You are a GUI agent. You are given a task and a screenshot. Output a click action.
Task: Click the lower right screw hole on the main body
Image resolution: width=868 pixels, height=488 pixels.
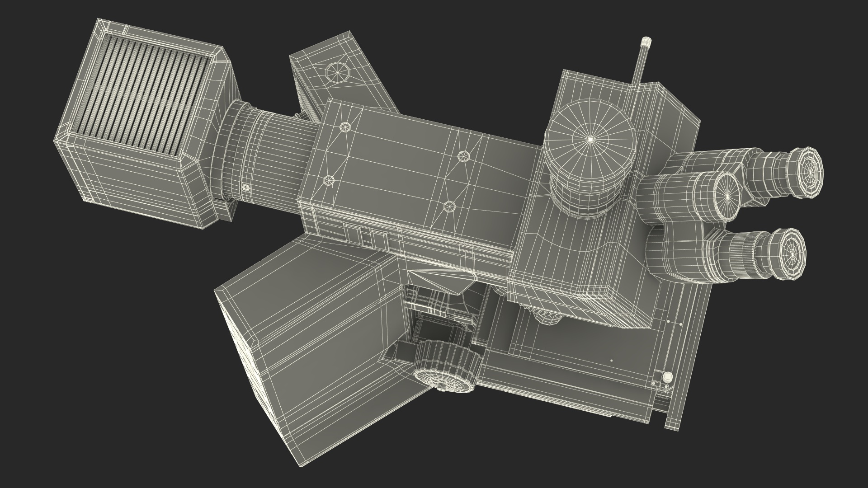pos(449,207)
